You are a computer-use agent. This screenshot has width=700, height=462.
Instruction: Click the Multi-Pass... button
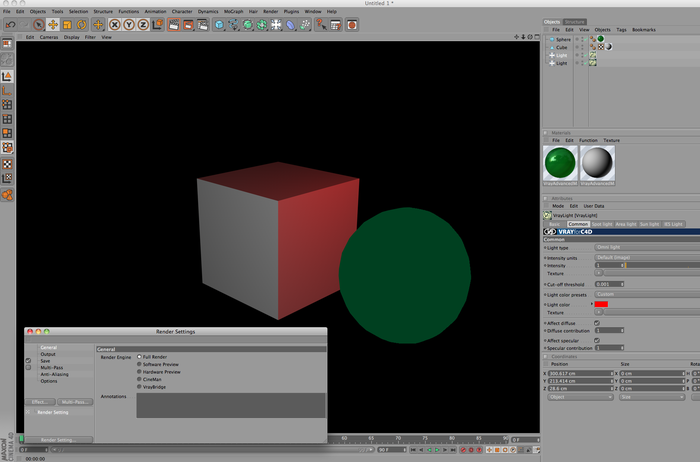coord(75,402)
